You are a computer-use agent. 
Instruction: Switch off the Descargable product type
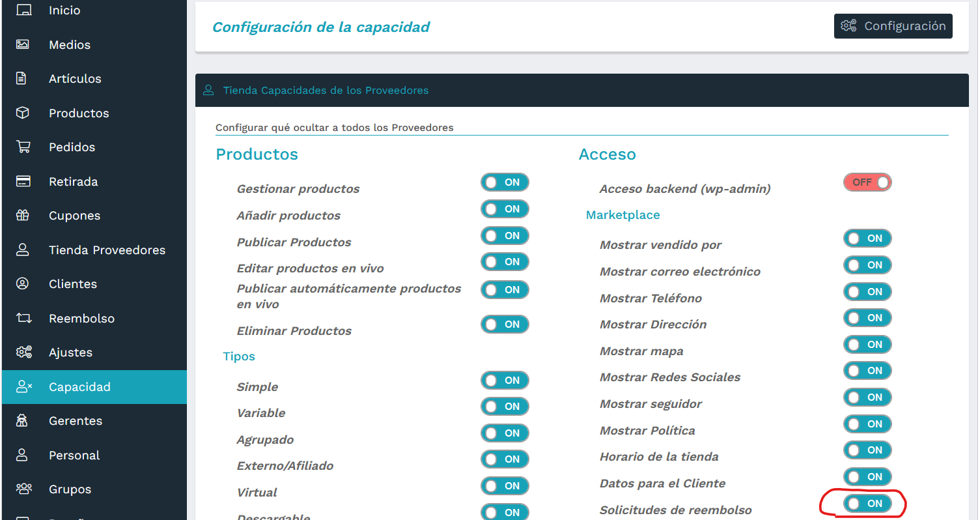505,512
